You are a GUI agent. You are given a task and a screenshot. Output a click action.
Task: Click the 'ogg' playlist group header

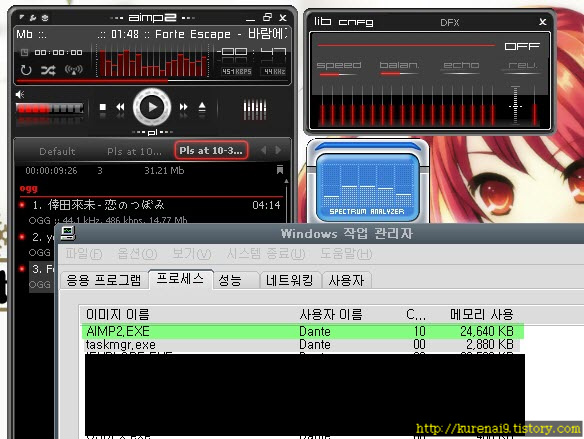(x=29, y=188)
